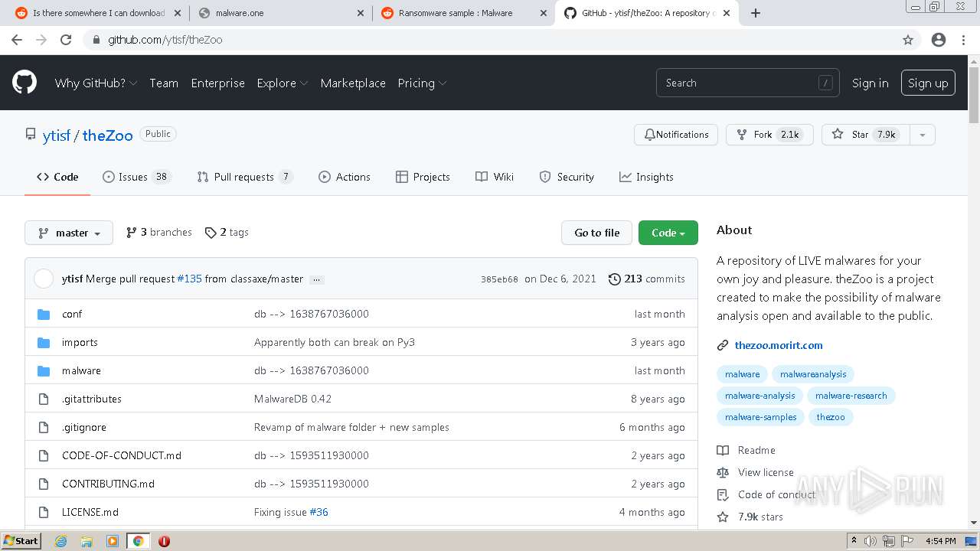Open the Projects tab

click(x=423, y=177)
